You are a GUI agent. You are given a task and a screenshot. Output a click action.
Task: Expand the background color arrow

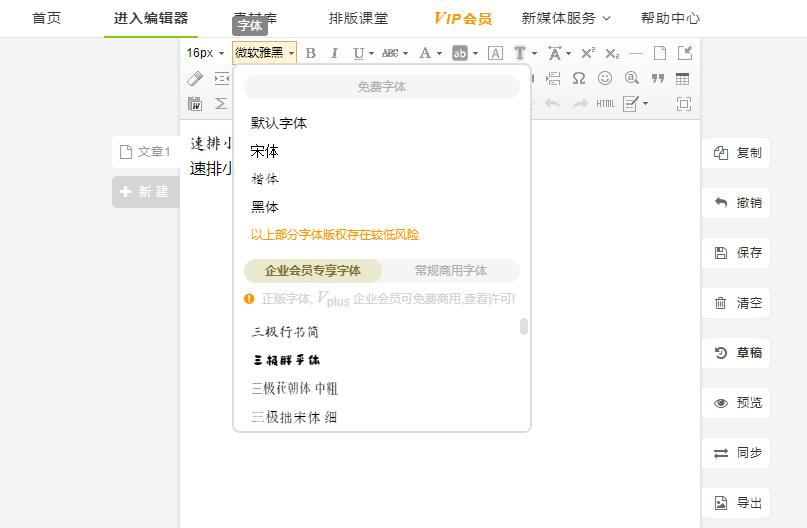[475, 54]
